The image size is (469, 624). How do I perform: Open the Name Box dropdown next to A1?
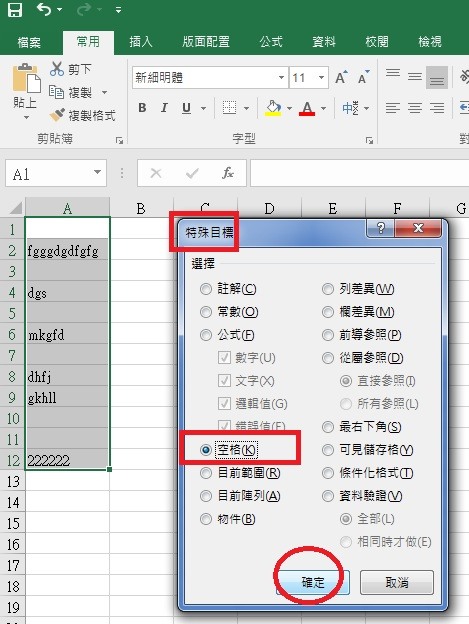[x=97, y=172]
